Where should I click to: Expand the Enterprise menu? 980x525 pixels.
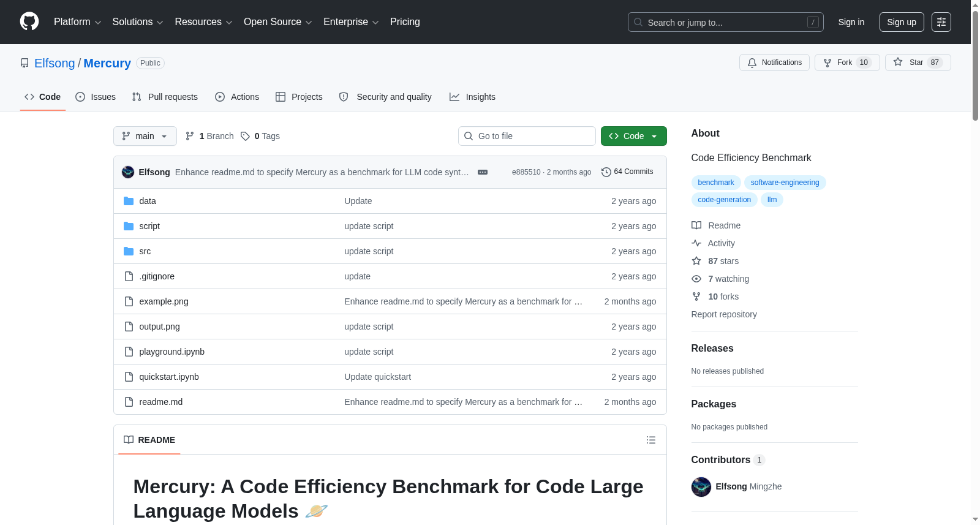(351, 22)
